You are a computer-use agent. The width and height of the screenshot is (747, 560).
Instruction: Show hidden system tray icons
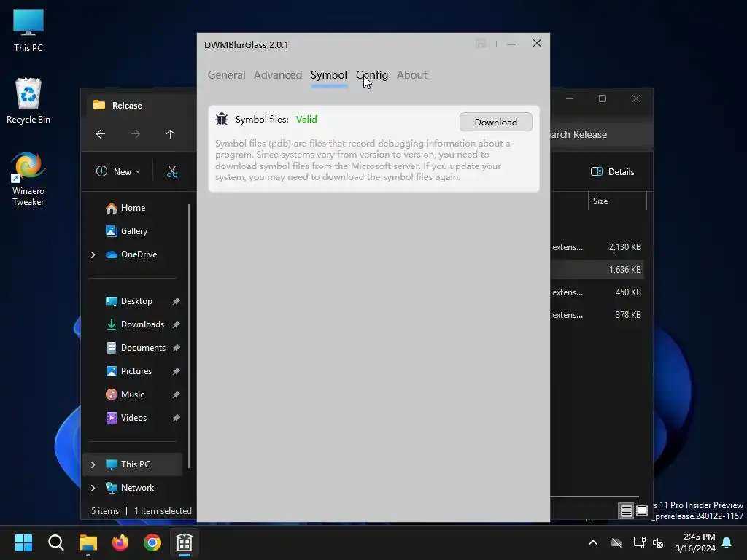(593, 542)
